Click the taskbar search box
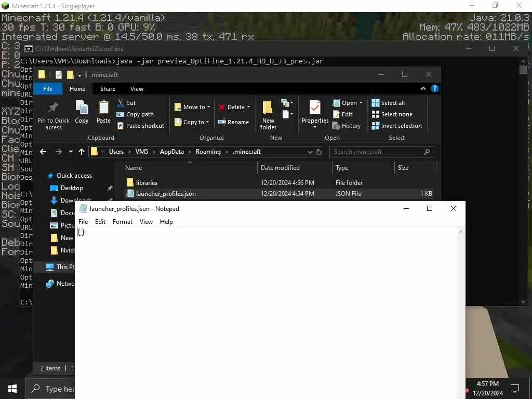The width and height of the screenshot is (532, 399). [x=50, y=389]
